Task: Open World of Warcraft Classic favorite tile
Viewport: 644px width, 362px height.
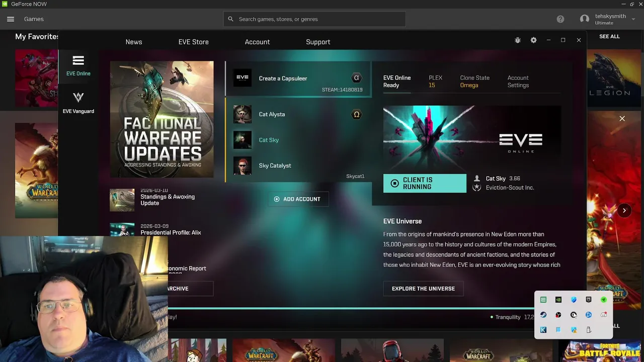Action: [x=36, y=170]
